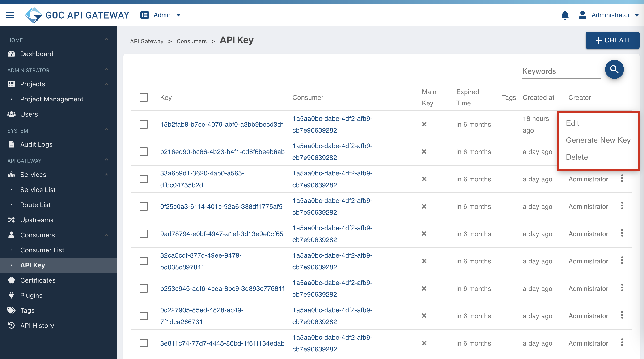This screenshot has width=644, height=359.
Task: Click the Users group icon
Action: 12,114
